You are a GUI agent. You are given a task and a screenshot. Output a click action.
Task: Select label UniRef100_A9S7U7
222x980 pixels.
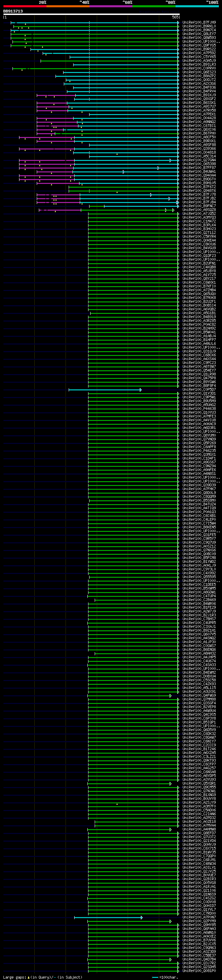pyautogui.click(x=199, y=106)
